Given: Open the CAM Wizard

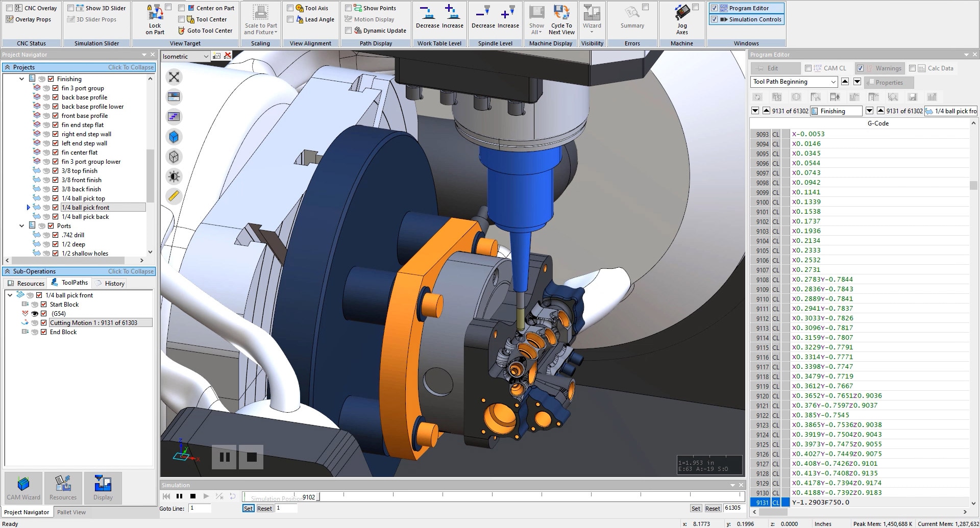Looking at the screenshot, I should [23, 487].
